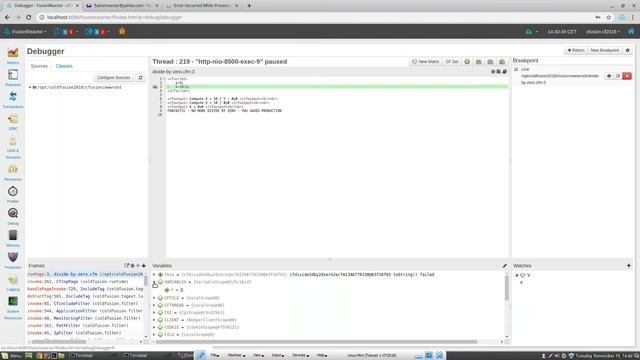Open the Memory section in the sidebar
The image size is (640, 360).
coord(13,238)
